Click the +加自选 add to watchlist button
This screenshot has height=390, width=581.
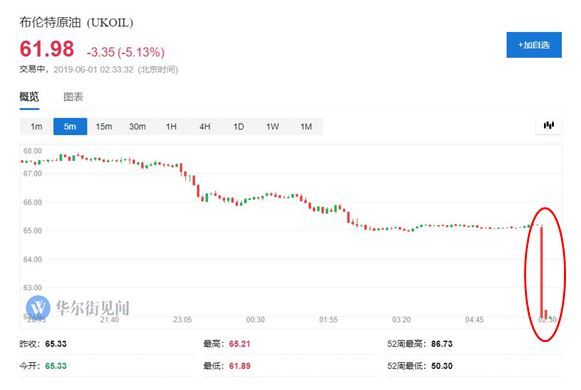534,45
